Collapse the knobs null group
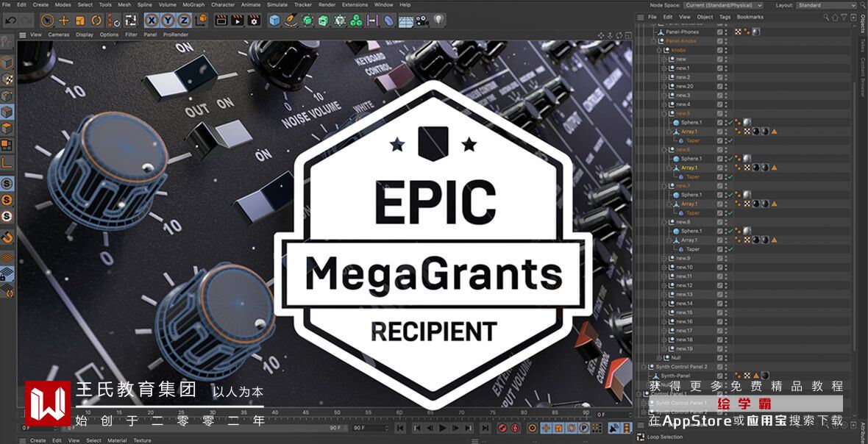868x444 pixels. click(x=659, y=50)
